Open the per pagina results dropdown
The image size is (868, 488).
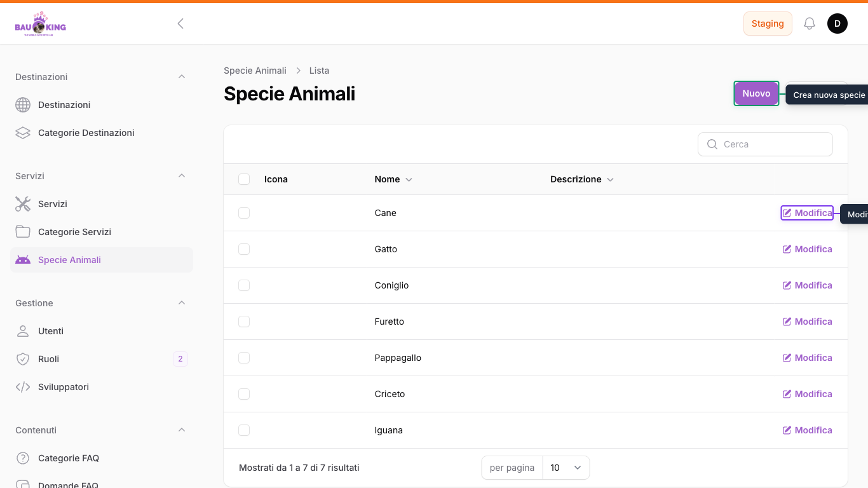point(566,468)
